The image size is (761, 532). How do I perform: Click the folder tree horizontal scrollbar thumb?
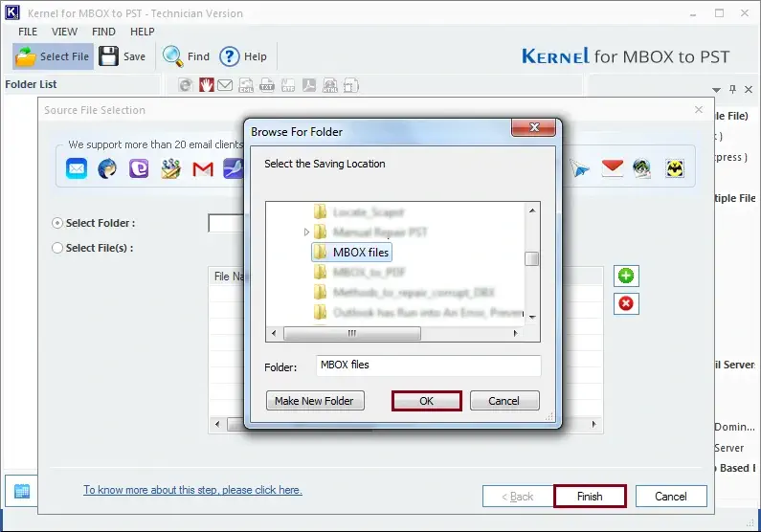click(x=352, y=333)
